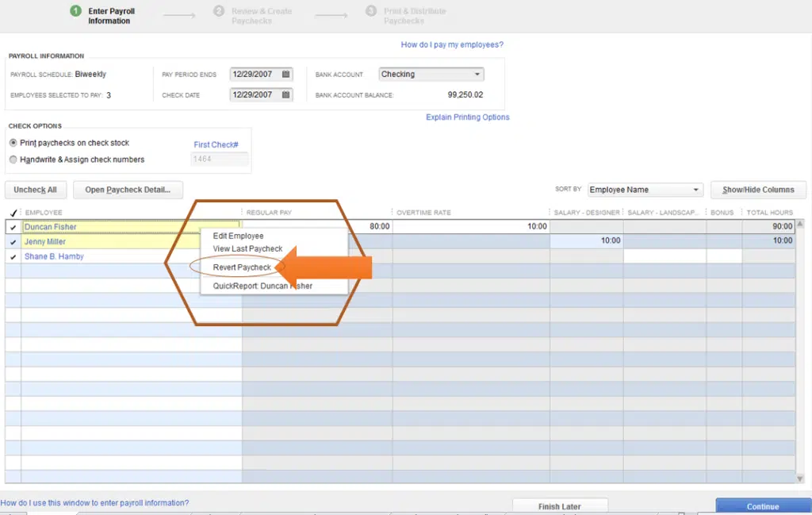Select Handwrite & Assign check numbers option
The image size is (812, 515).
click(13, 159)
